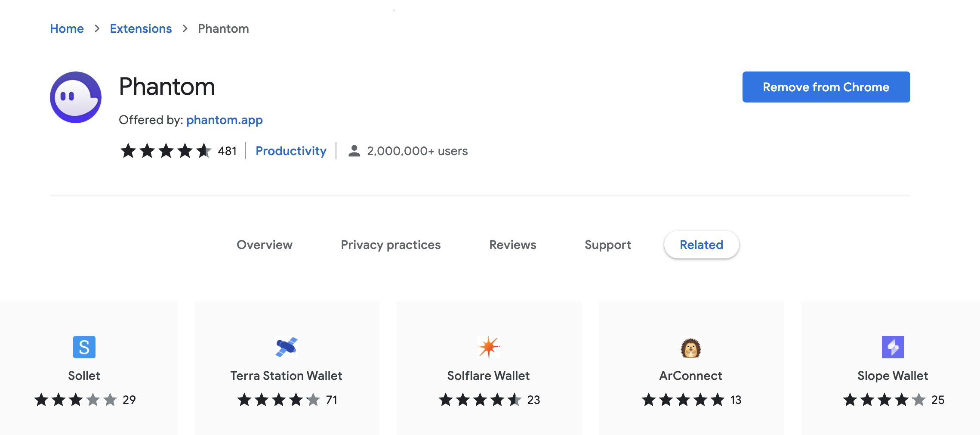Click the Solflare Wallet title
This screenshot has height=435, width=980.
[488, 376]
